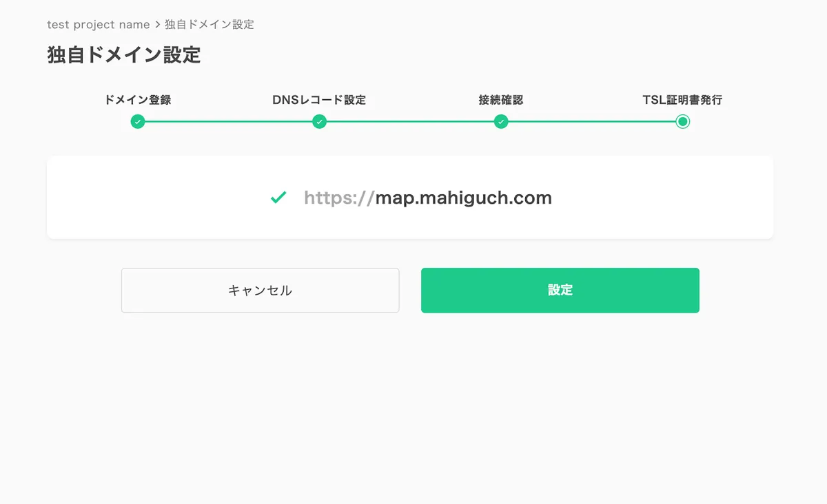The width and height of the screenshot is (827, 504).
Task: Click the breadcrumb separator chevron
Action: coord(157,25)
